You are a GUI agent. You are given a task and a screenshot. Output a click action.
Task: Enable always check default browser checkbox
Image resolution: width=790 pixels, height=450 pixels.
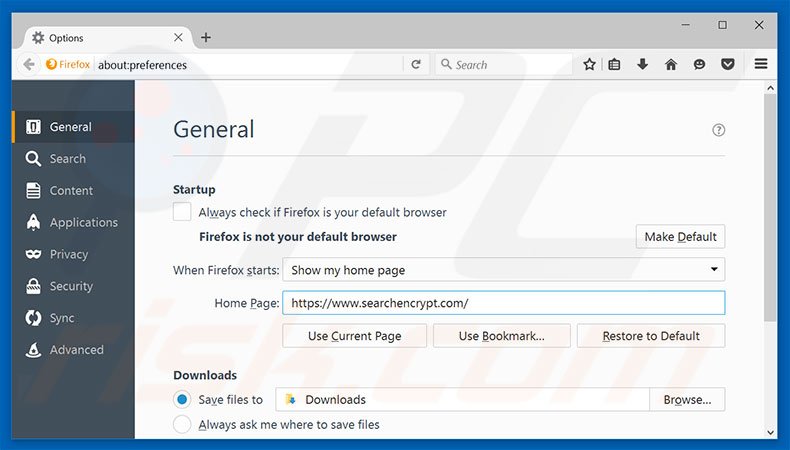[x=182, y=212]
